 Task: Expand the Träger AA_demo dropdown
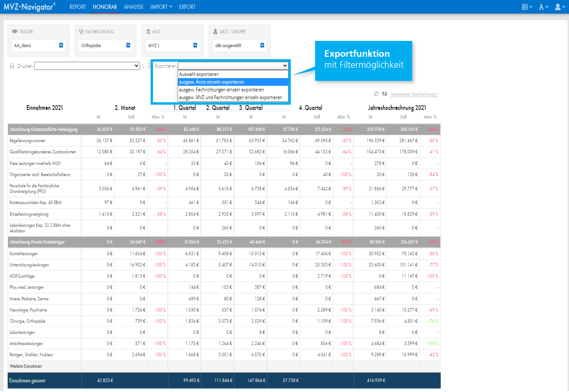39,45
